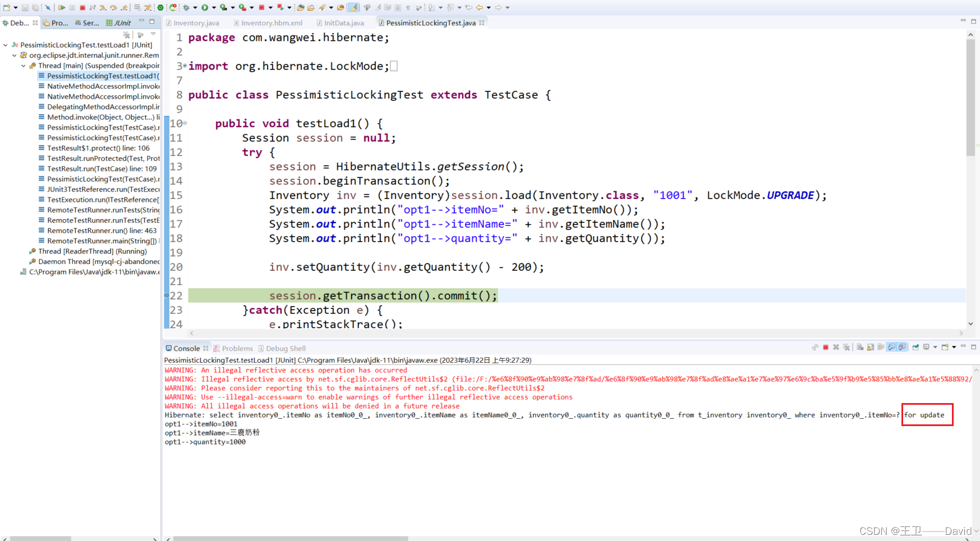Select TestResult.run(TestCase) line: 109 frame
The image size is (980, 541).
(98, 169)
